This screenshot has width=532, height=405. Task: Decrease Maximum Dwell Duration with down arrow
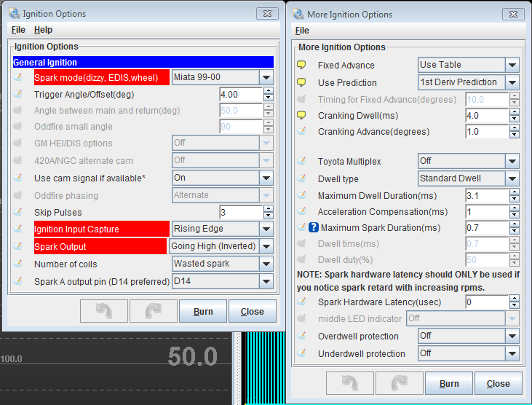(514, 199)
